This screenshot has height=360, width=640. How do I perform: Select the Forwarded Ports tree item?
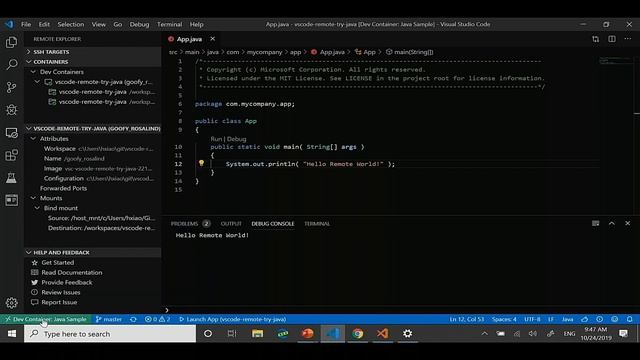pos(63,188)
